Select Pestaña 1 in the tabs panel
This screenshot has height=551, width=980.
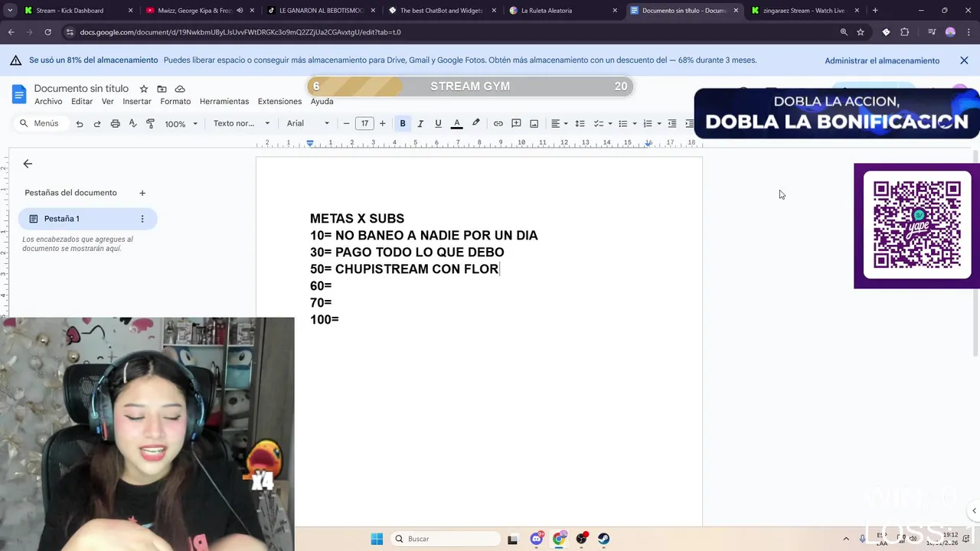[x=87, y=219]
